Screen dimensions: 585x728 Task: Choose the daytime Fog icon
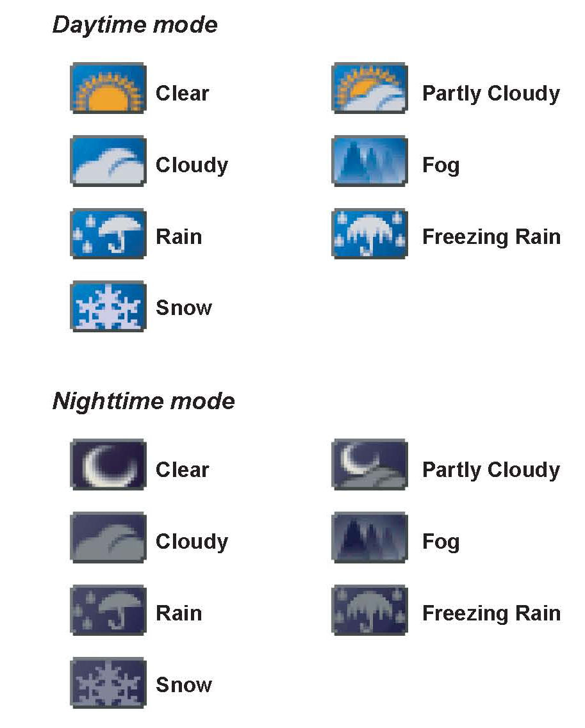pos(369,161)
